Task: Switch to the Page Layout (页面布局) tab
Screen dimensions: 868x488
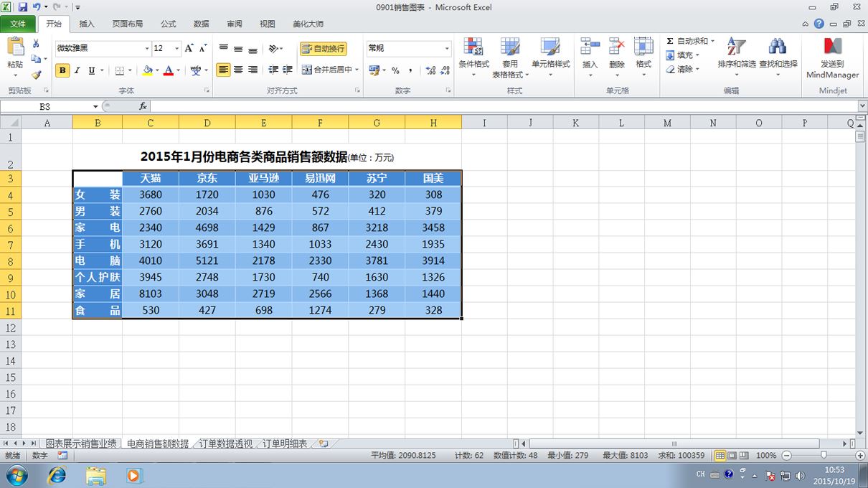Action: point(128,24)
